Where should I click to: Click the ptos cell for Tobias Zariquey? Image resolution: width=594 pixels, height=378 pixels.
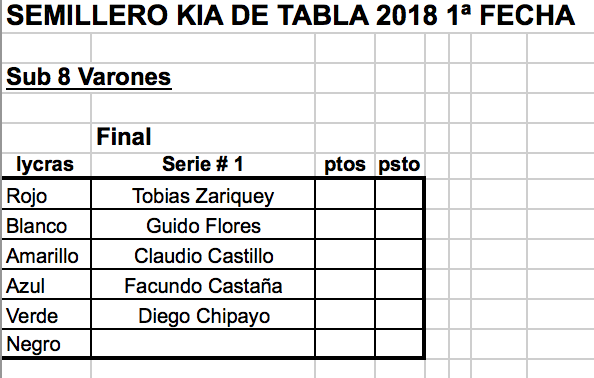[x=345, y=194]
